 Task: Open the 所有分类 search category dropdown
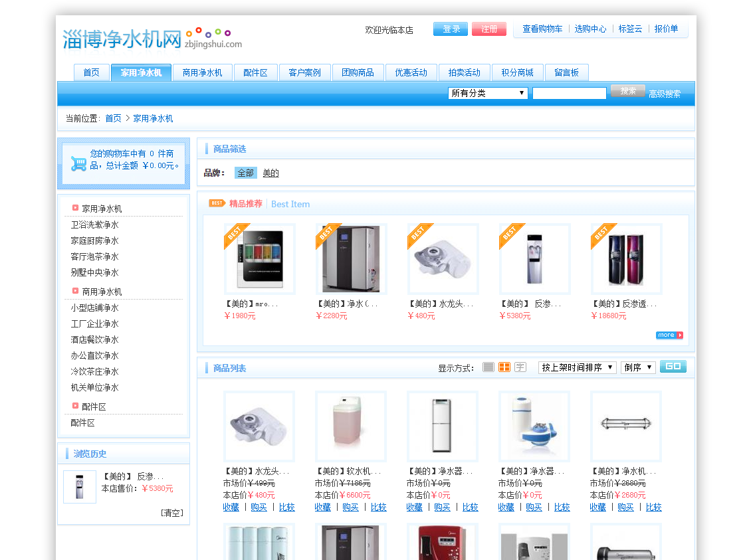(487, 93)
